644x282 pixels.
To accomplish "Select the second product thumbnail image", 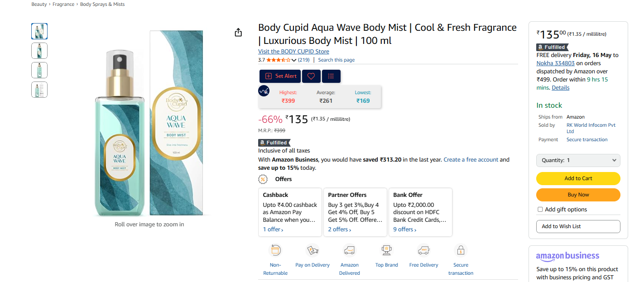I will click(39, 51).
